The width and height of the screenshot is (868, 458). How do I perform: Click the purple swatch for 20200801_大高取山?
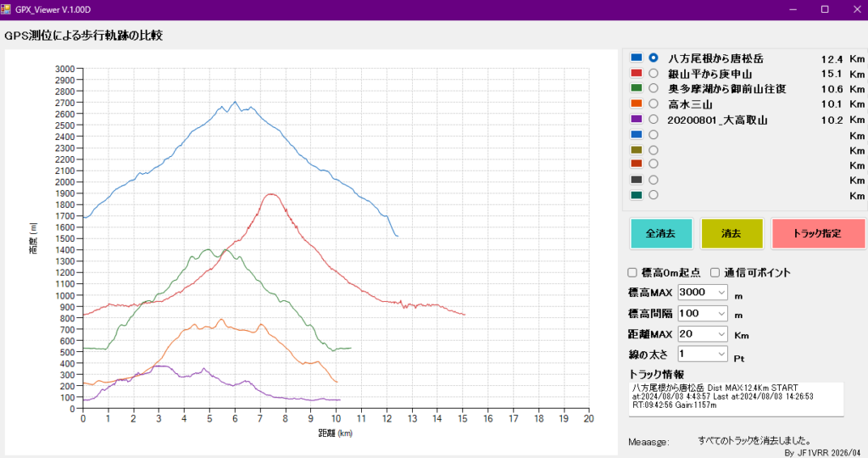coord(637,119)
